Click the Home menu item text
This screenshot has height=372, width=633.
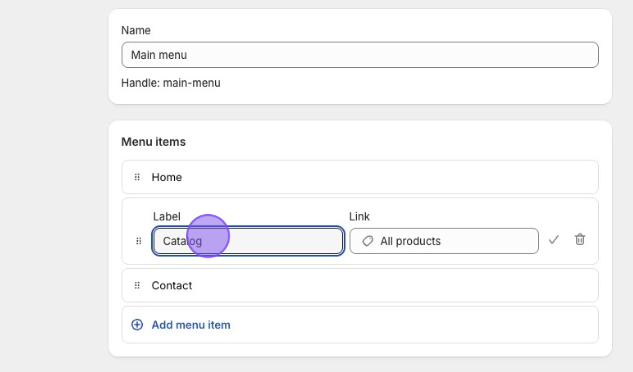tap(167, 177)
